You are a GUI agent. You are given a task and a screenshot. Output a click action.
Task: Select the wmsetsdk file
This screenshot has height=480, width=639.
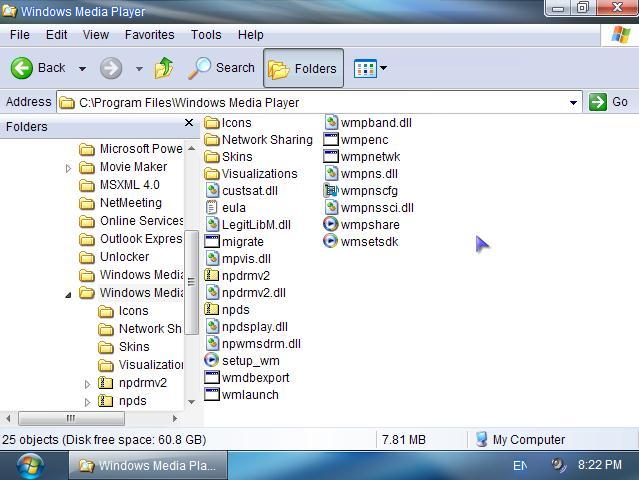(x=361, y=242)
